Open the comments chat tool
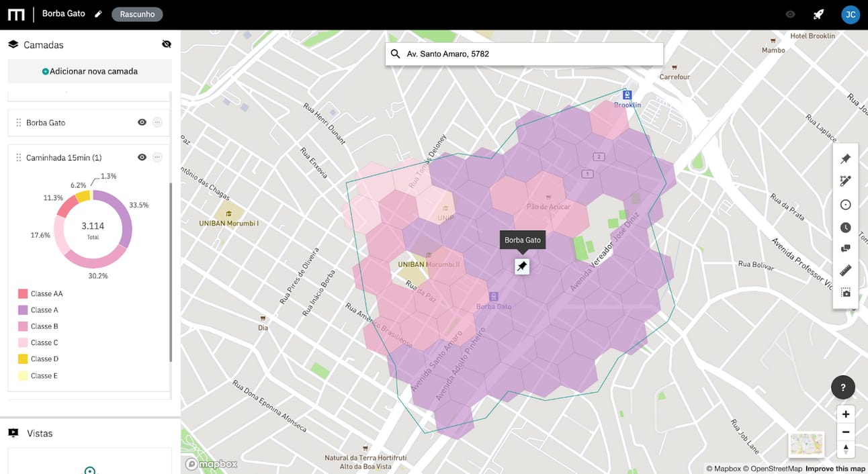 [846, 248]
